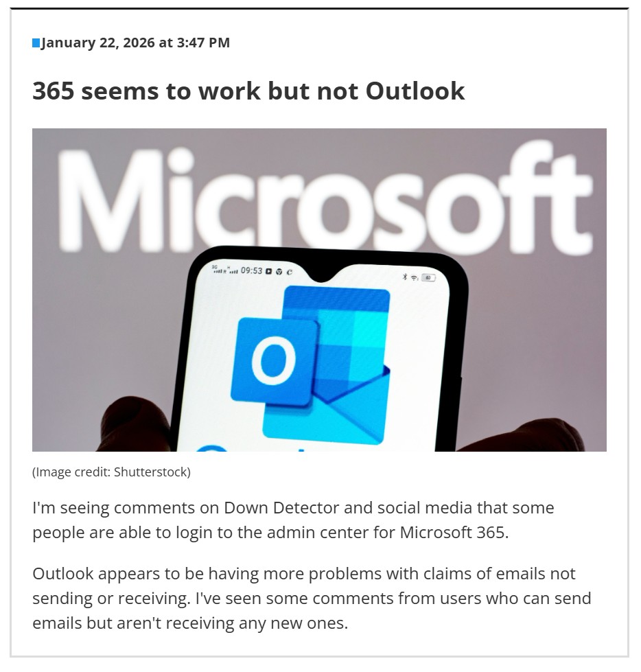
Task: Click the "Image credit: Shutterstock" caption
Action: (x=111, y=472)
